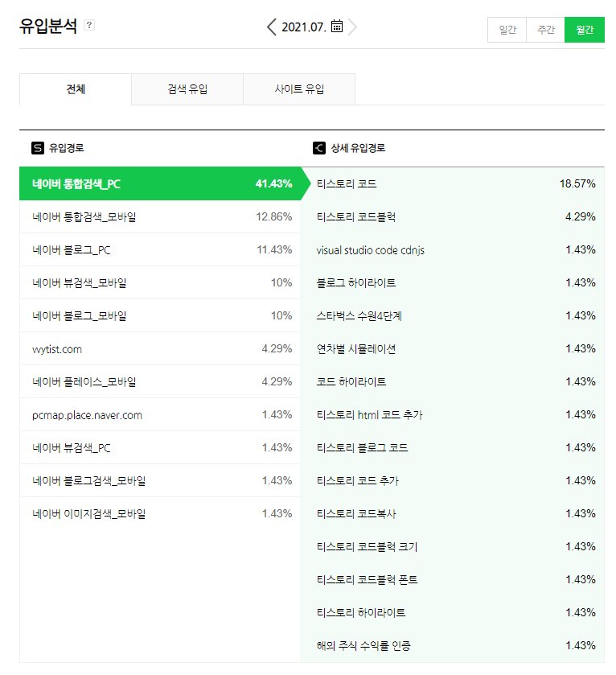Click the 티스토리 코드블럭 크기 keyword

(x=367, y=547)
